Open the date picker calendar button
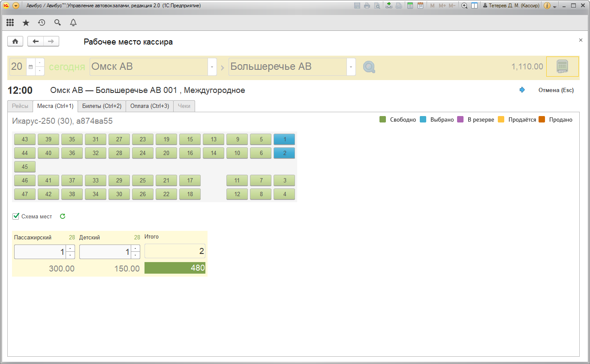This screenshot has width=590, height=364. pyautogui.click(x=30, y=67)
